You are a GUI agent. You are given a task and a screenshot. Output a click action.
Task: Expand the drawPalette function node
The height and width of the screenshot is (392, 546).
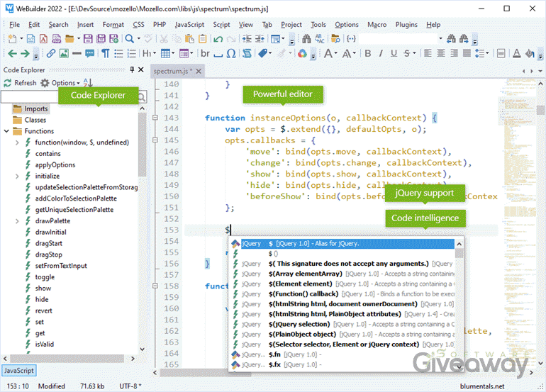(x=17, y=221)
